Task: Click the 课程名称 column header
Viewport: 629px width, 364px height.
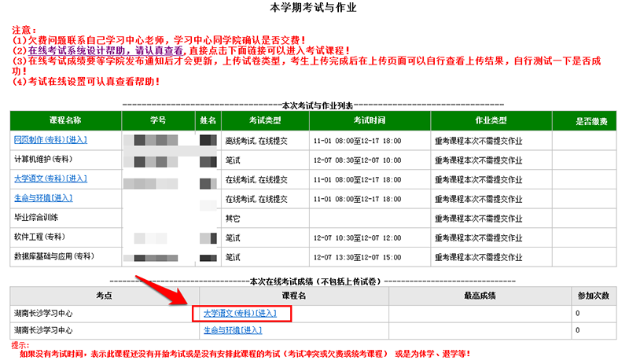Action: pos(65,121)
